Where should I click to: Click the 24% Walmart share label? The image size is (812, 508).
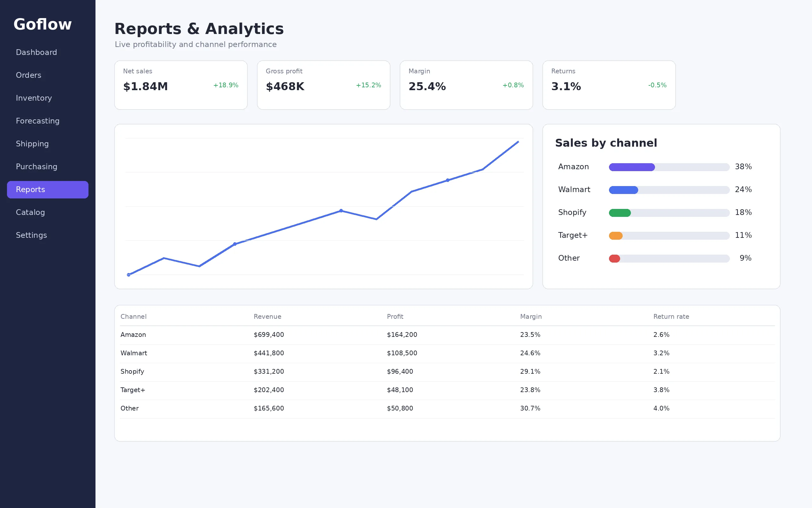[x=743, y=190]
